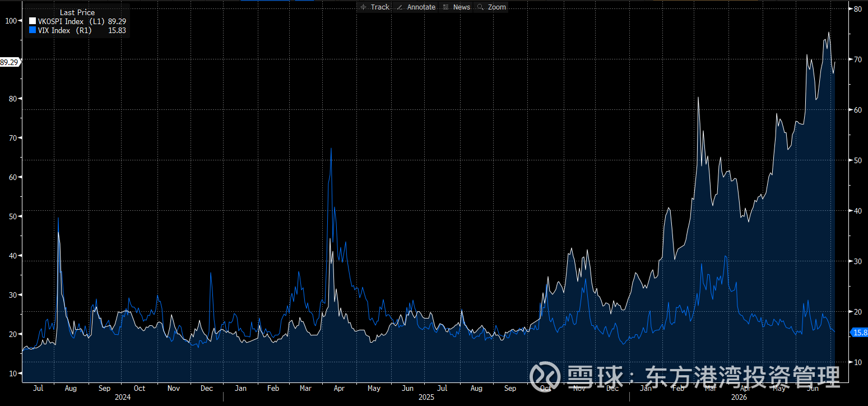Select the Zoom magnifier tool
The width and height of the screenshot is (868, 406).
(x=491, y=7)
